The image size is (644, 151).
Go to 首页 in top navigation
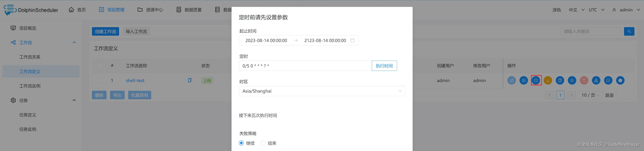pyautogui.click(x=77, y=10)
